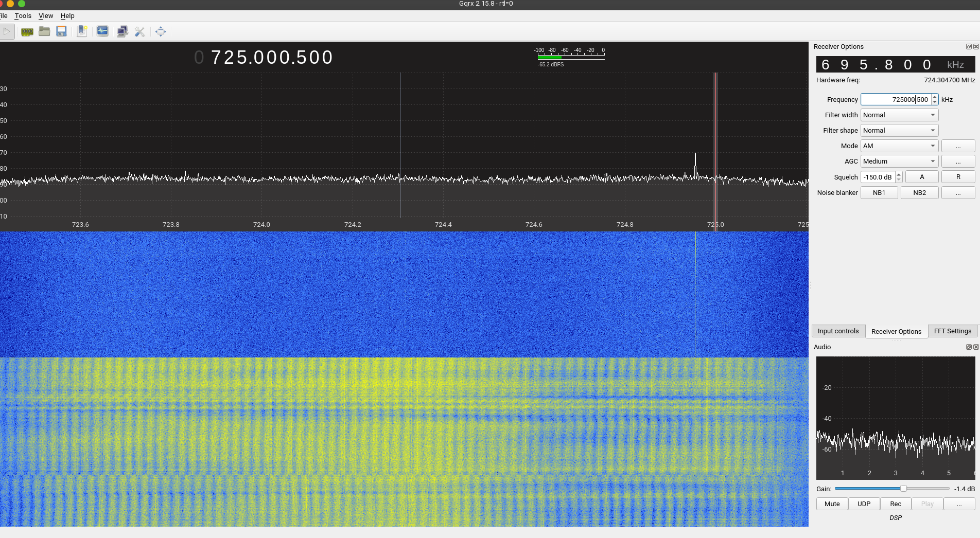The image size is (980, 538).
Task: Switch to the FFT Settings tab
Action: [952, 331]
